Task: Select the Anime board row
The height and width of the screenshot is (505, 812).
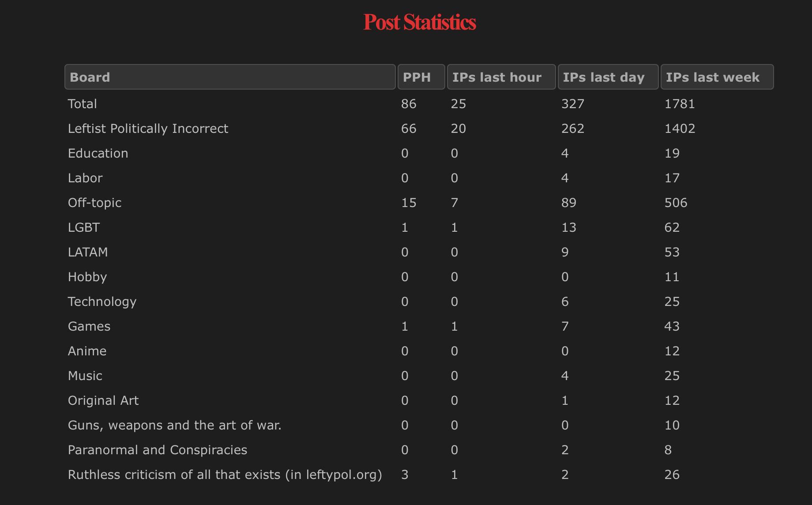Action: point(87,351)
